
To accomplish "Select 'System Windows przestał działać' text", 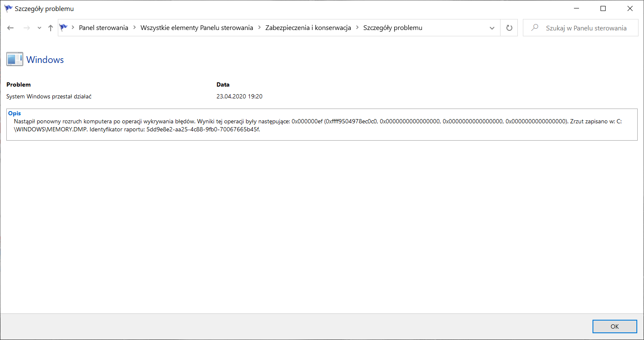I will (x=49, y=96).
